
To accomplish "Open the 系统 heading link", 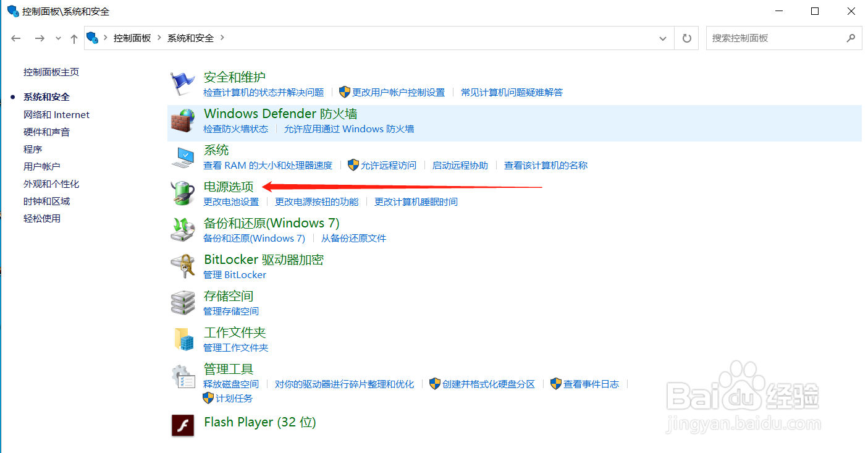I will [x=216, y=150].
